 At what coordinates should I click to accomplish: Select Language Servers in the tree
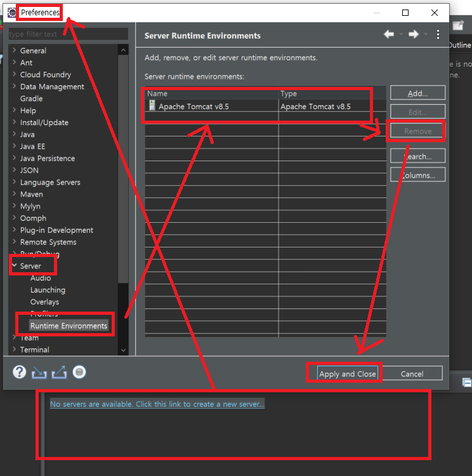tap(50, 182)
